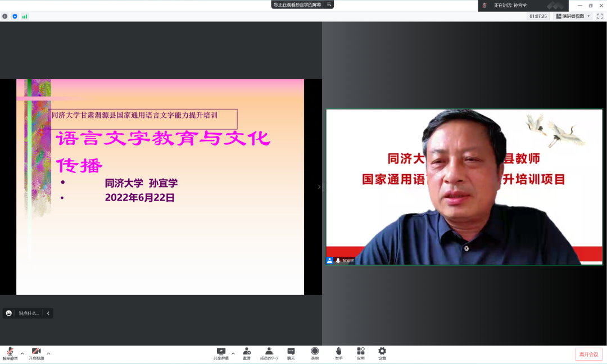Screen dimensions: 607x364
Task: Click the emoji icon beside the message box
Action: (x=8, y=313)
